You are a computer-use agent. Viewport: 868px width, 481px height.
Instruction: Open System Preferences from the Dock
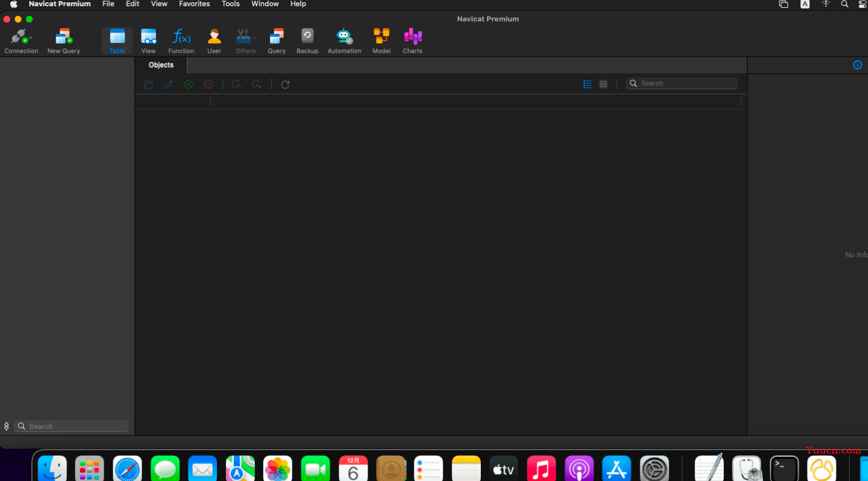pyautogui.click(x=654, y=469)
